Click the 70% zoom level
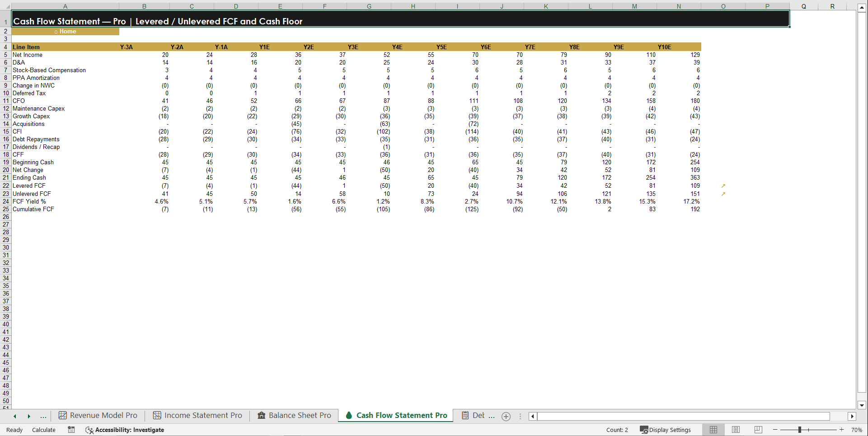868x436 pixels. point(857,430)
